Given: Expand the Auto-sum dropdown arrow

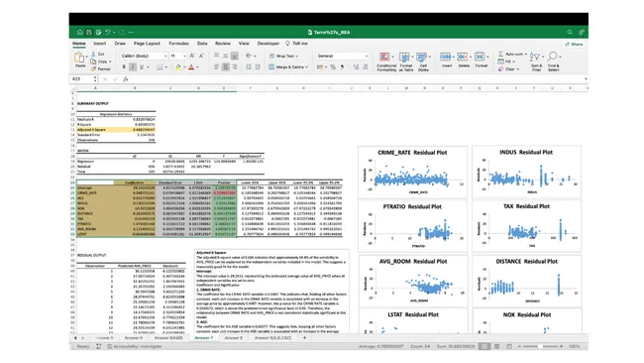Looking at the screenshot, I should pos(526,54).
